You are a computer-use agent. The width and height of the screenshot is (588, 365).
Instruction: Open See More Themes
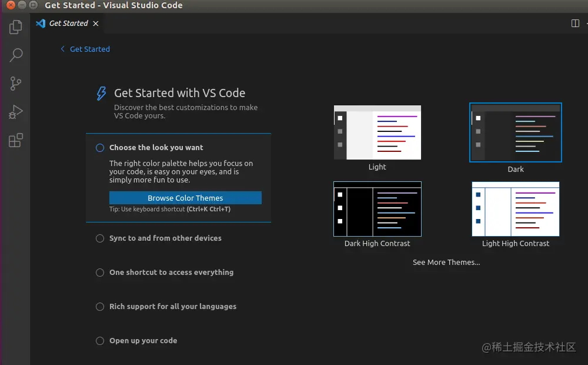[x=446, y=262]
